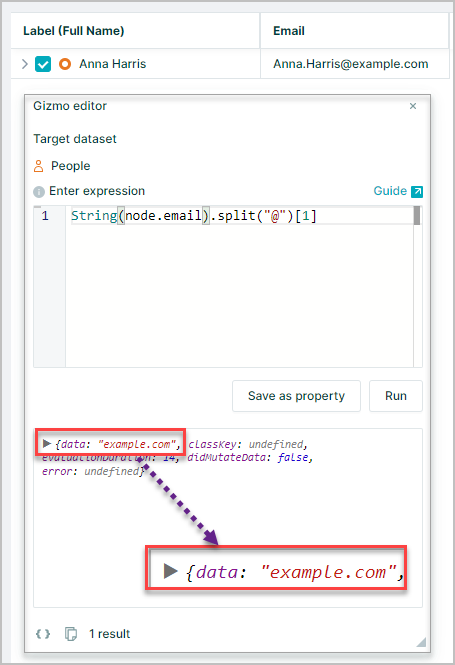
Task: Click the curly braces icon at bottom
Action: click(x=43, y=634)
